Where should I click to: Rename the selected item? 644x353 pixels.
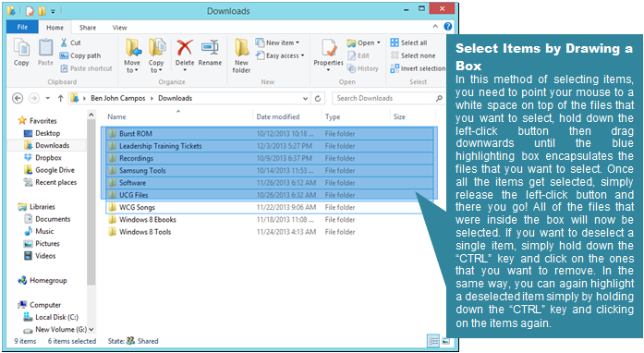pos(210,52)
